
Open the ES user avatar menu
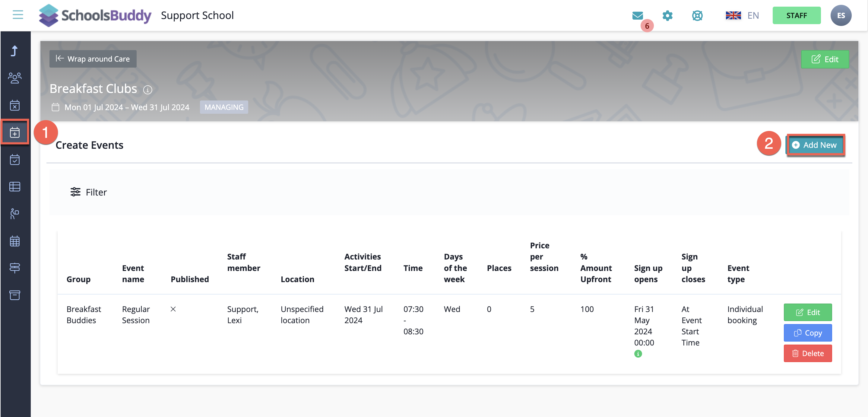coord(841,15)
